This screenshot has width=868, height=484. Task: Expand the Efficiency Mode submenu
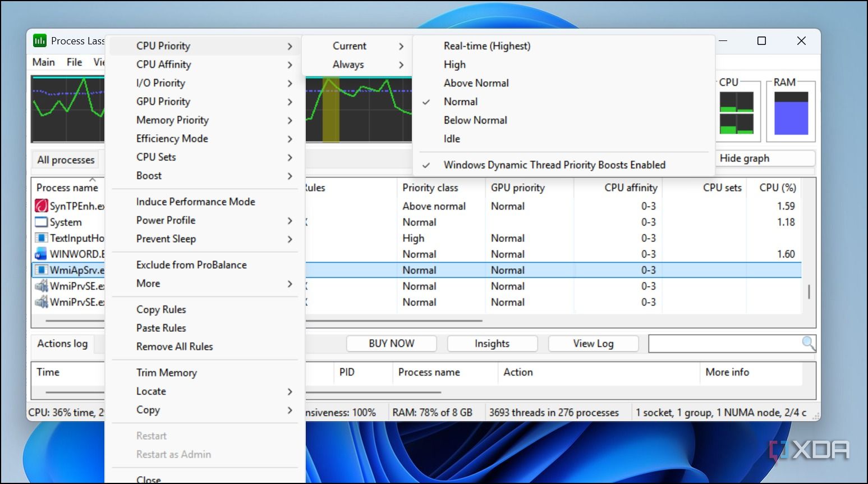point(205,139)
